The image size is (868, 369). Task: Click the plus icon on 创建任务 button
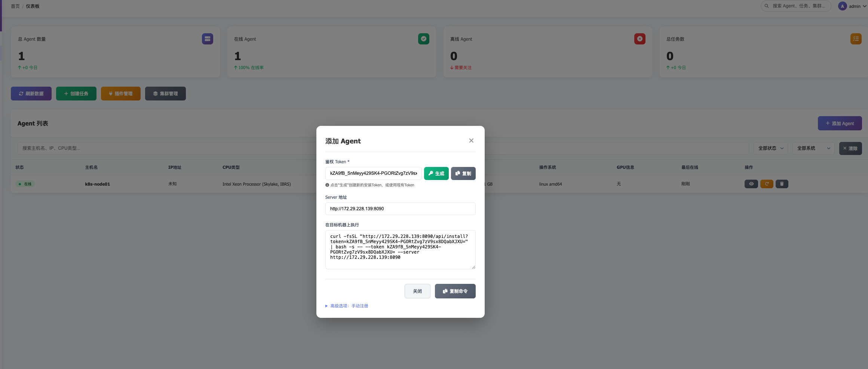(x=66, y=93)
